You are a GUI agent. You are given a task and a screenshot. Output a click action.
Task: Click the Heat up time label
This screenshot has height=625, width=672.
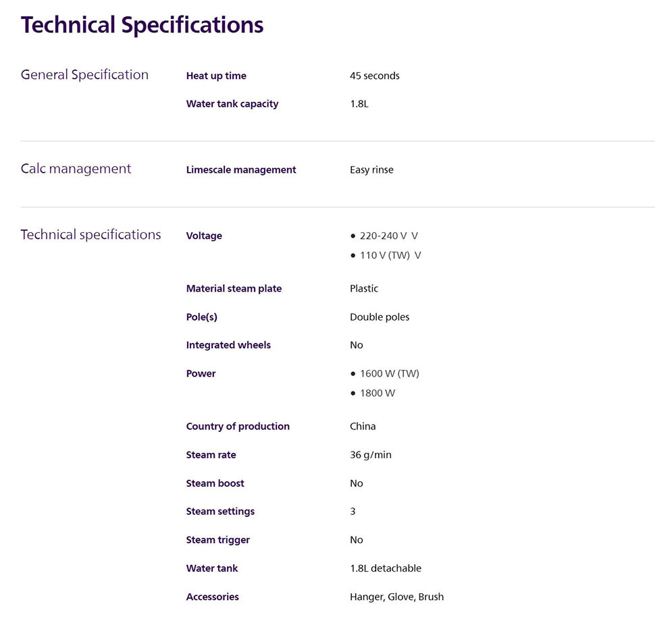pos(216,76)
